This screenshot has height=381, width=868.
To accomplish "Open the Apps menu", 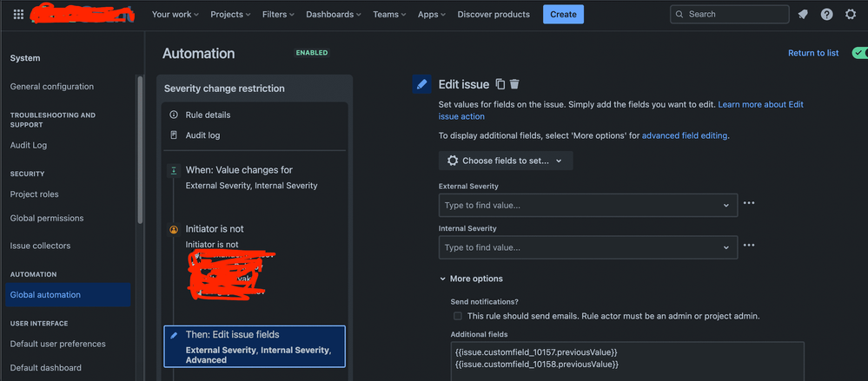I will coord(432,15).
